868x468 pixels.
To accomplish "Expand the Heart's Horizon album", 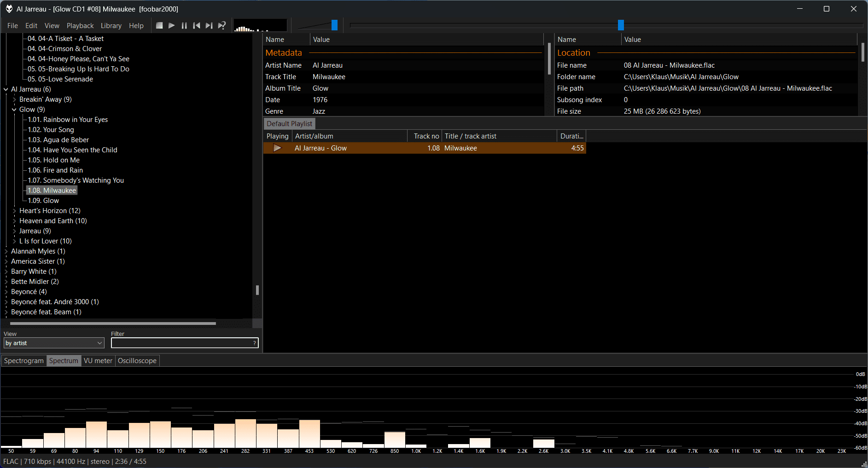I will (x=14, y=211).
